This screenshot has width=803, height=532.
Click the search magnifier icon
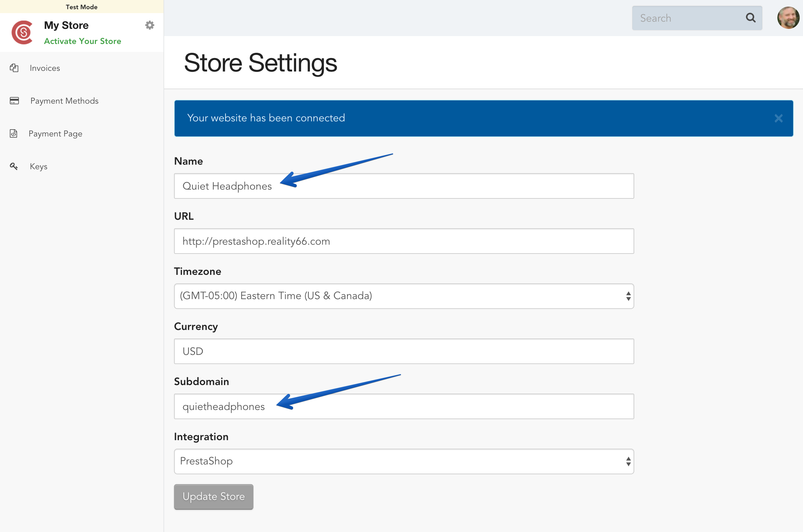750,18
